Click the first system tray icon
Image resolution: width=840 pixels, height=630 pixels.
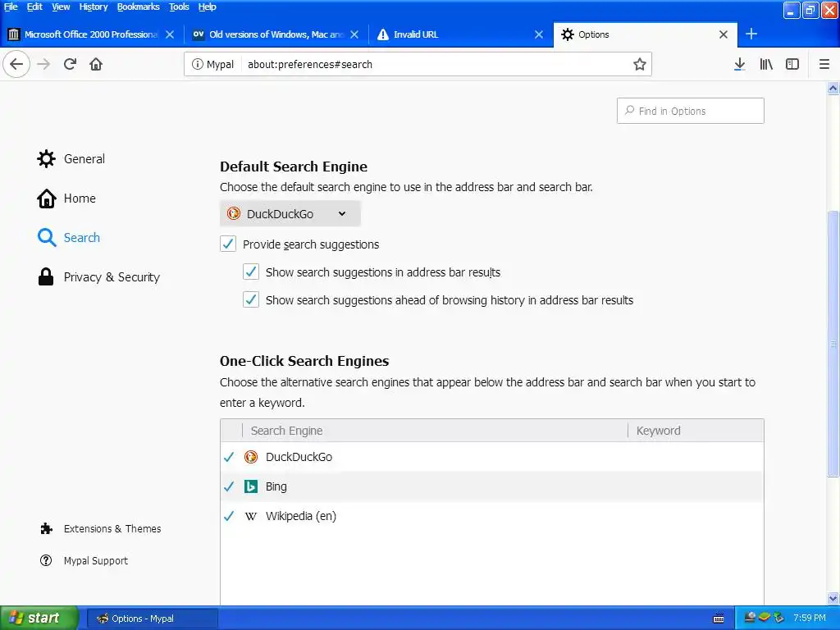(x=750, y=618)
